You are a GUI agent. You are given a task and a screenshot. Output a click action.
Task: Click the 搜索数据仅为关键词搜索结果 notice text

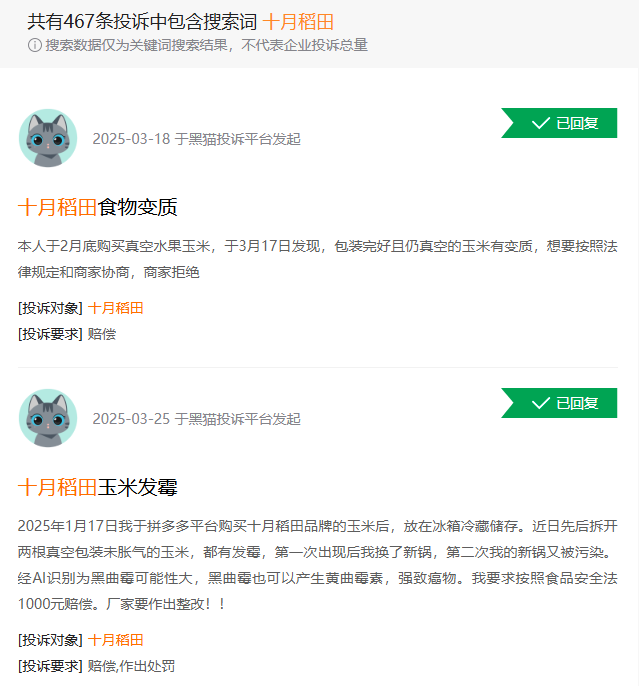click(206, 45)
